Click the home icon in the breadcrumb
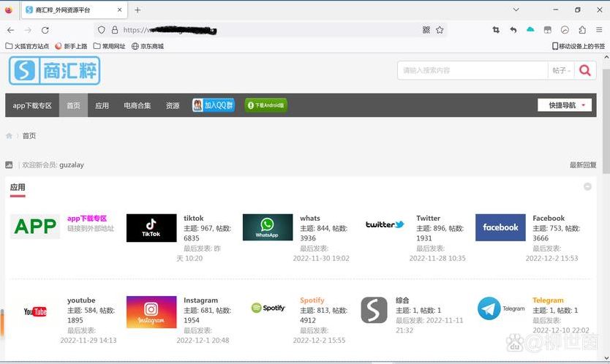Screen dimensions: 610x364 click(x=9, y=136)
